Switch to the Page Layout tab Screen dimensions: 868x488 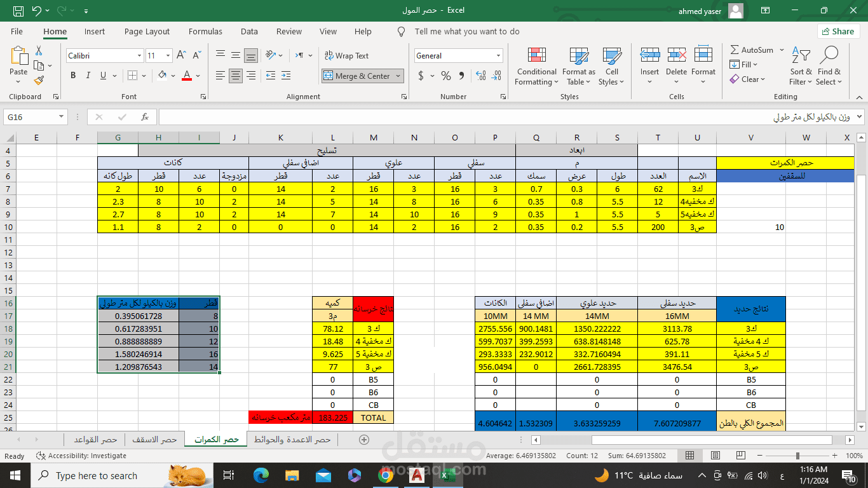pos(147,31)
